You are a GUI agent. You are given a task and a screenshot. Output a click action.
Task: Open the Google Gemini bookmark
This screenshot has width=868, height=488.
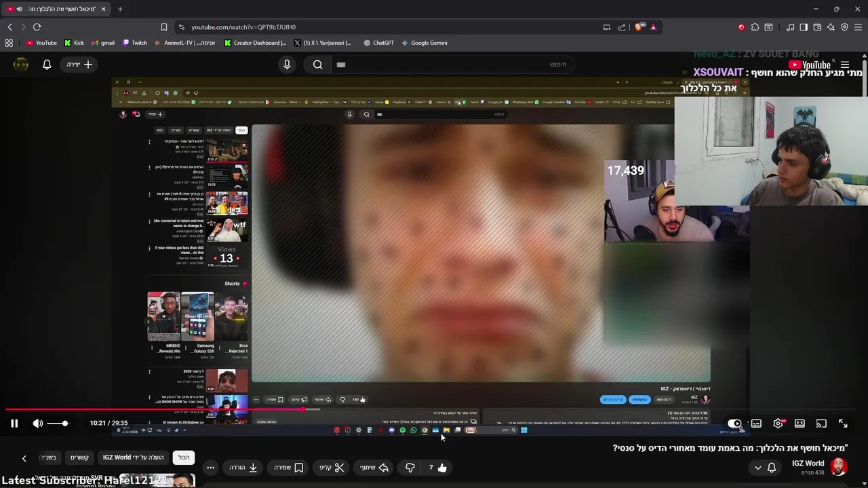pyautogui.click(x=424, y=43)
